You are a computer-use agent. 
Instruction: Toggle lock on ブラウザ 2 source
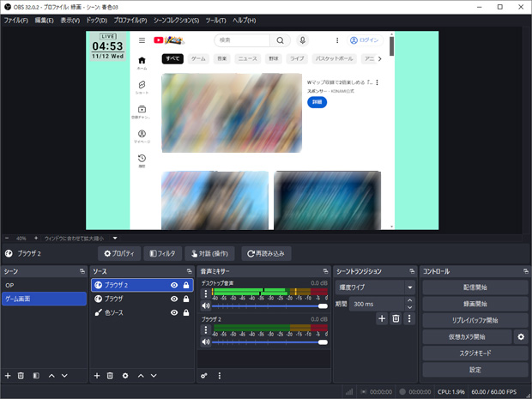[x=186, y=285]
